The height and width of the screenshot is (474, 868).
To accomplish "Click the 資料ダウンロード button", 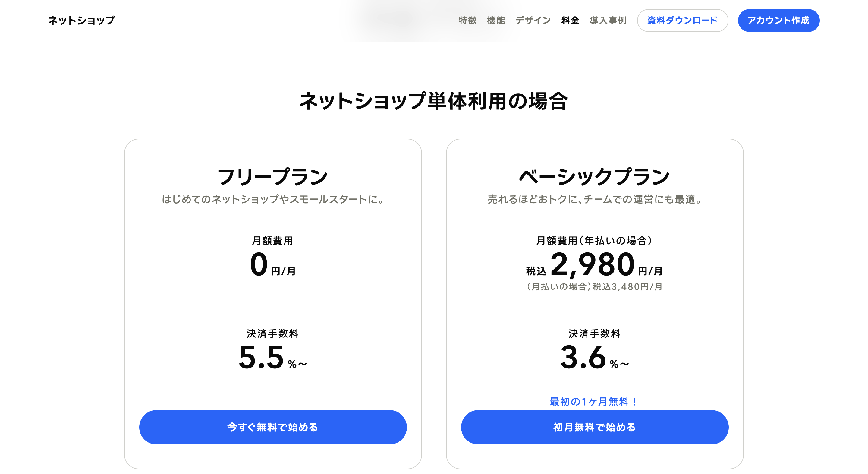I will point(683,20).
